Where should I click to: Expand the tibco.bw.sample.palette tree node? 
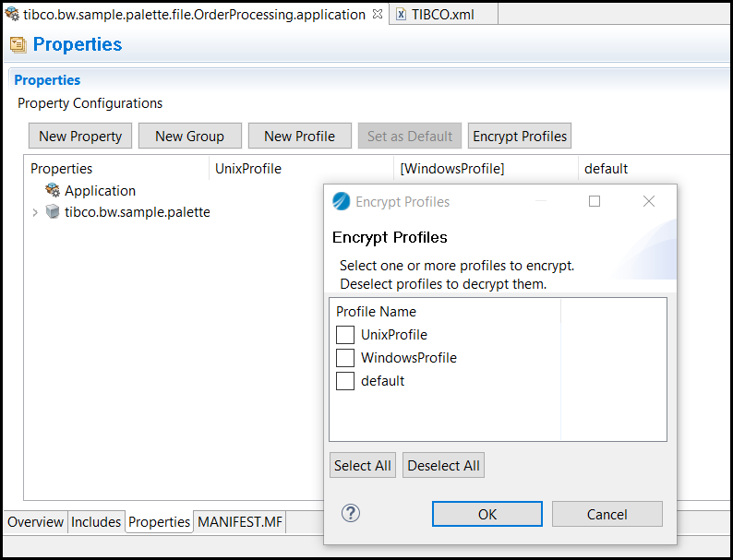[35, 212]
